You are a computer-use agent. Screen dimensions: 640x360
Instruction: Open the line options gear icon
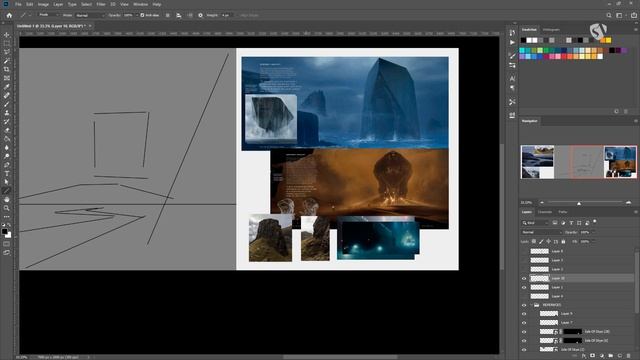tap(200, 15)
